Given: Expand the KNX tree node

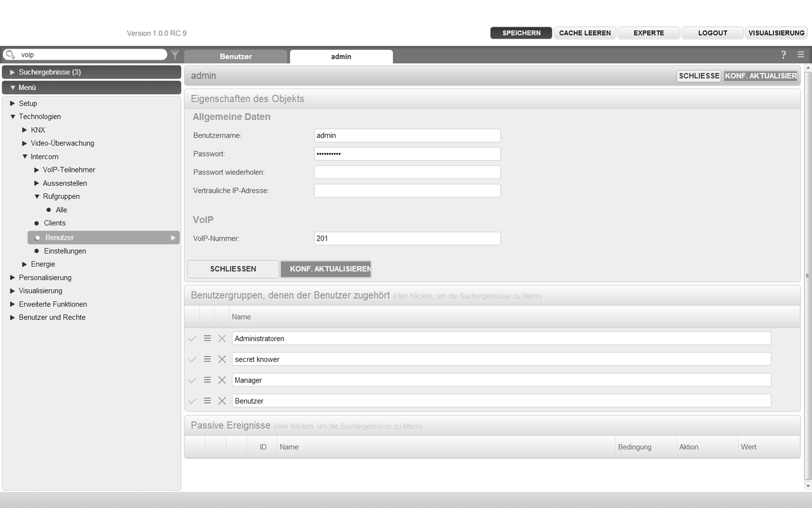Looking at the screenshot, I should 24,130.
